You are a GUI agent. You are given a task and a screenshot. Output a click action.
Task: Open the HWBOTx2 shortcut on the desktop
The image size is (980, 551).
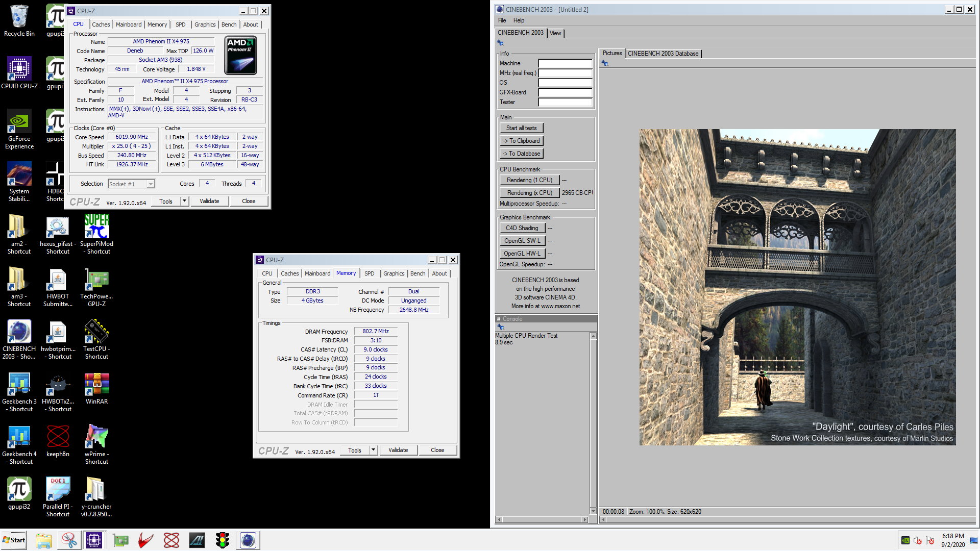pos(58,392)
